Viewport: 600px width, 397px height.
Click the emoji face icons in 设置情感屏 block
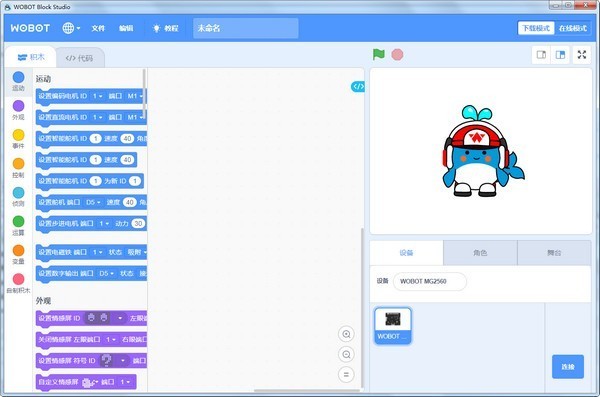pos(98,318)
